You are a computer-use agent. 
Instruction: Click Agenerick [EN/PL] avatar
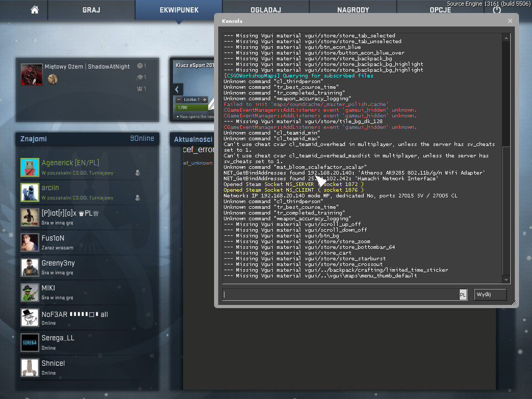coord(30,167)
